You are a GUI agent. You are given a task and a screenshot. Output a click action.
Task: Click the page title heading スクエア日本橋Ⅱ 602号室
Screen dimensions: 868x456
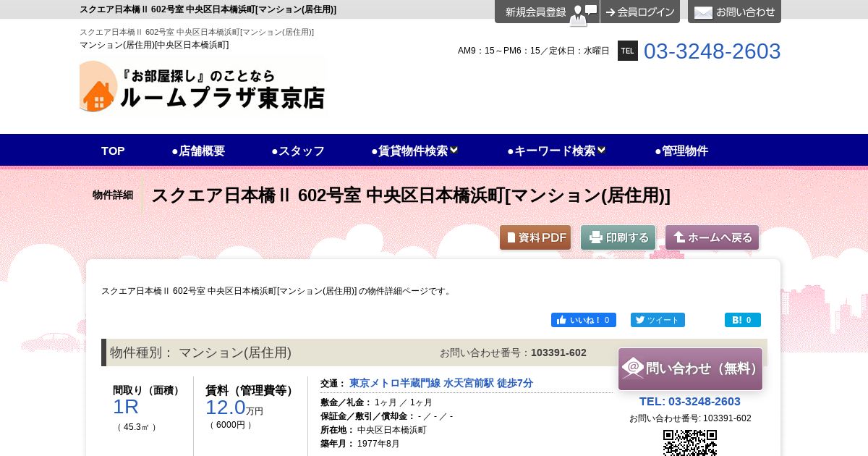(x=410, y=195)
